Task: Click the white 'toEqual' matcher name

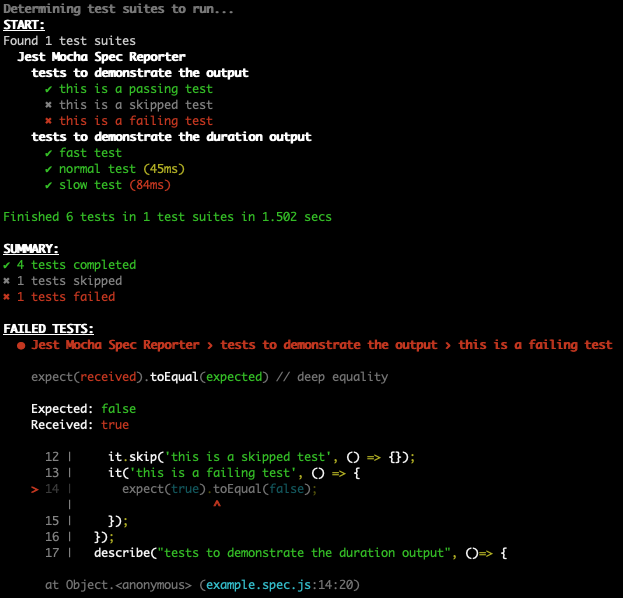Action: click(174, 377)
